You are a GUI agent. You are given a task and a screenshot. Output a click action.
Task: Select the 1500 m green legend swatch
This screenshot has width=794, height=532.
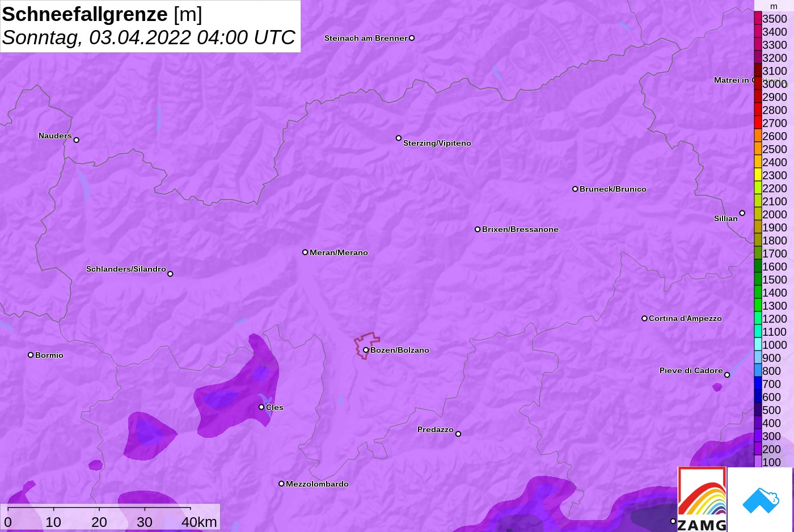click(x=758, y=279)
